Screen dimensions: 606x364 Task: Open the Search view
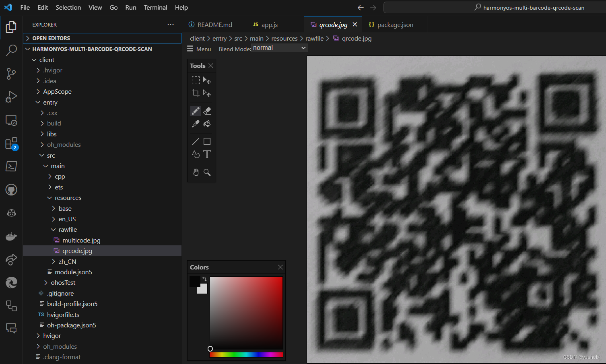click(x=11, y=50)
